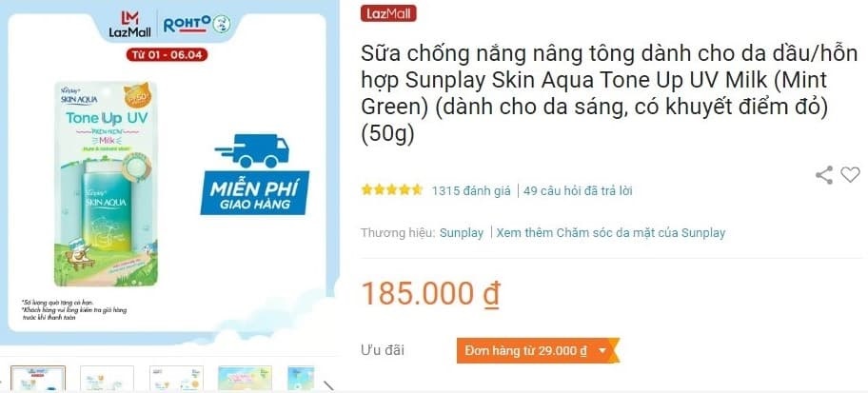Select the fifth partially visible thumbnail
Image resolution: width=868 pixels, height=393 pixels.
tap(301, 379)
